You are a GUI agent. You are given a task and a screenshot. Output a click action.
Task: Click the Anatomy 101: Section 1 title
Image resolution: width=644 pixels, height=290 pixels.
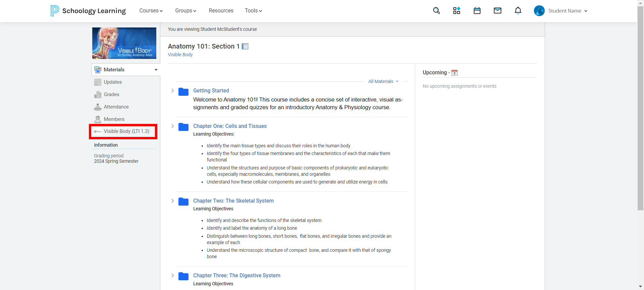click(204, 46)
